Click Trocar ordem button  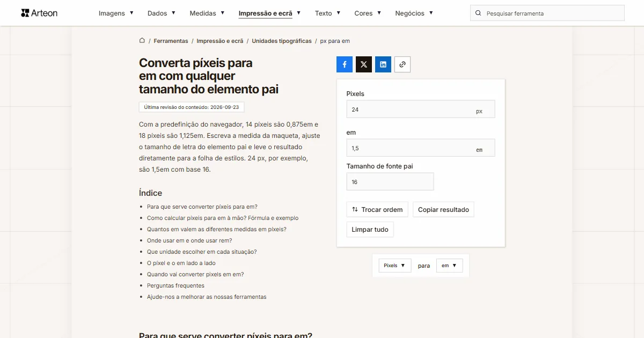(377, 209)
